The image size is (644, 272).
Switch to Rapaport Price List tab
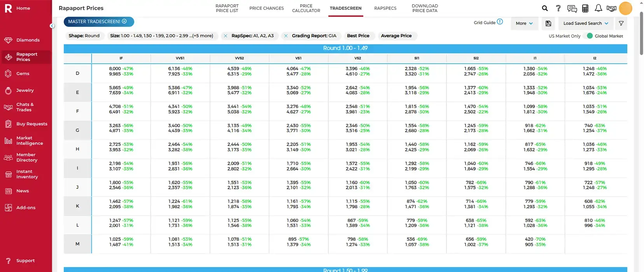point(227,8)
